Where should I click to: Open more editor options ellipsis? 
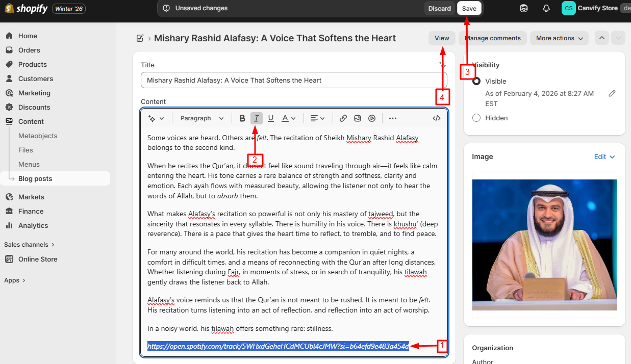tap(393, 118)
